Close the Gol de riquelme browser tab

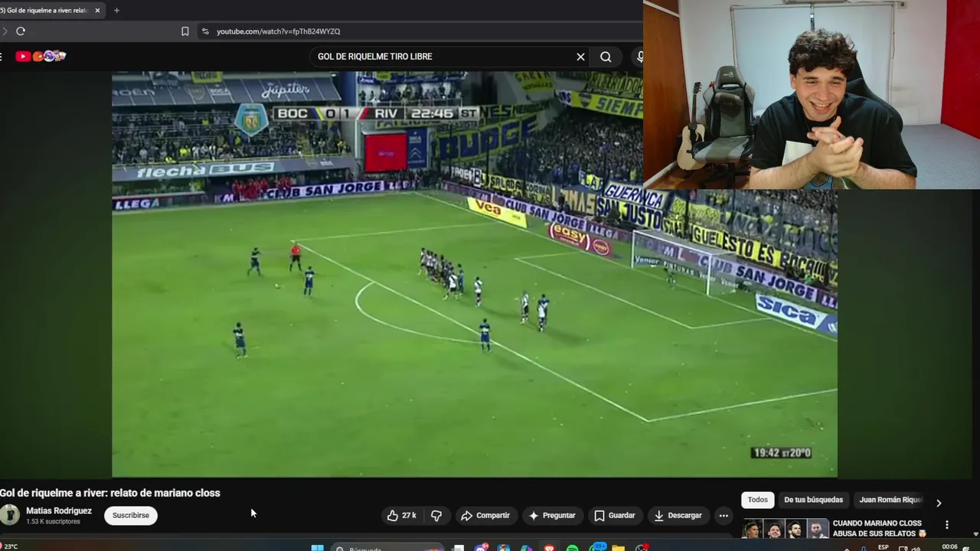97,11
